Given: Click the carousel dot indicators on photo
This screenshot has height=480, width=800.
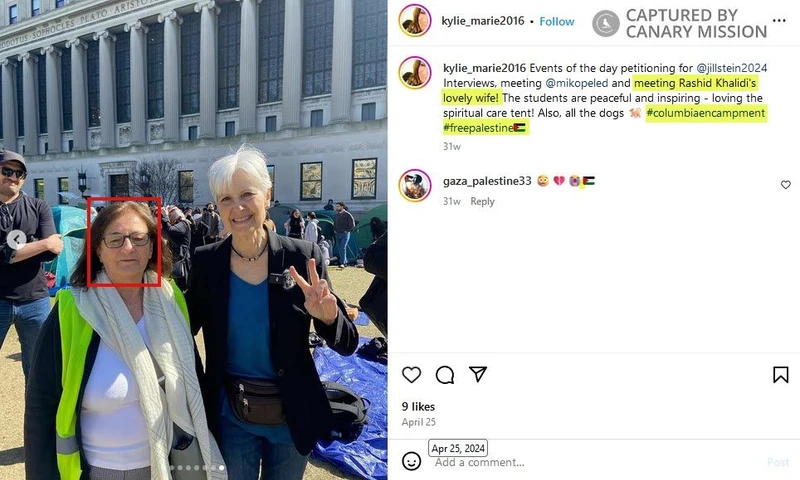Looking at the screenshot, I should pos(196,467).
